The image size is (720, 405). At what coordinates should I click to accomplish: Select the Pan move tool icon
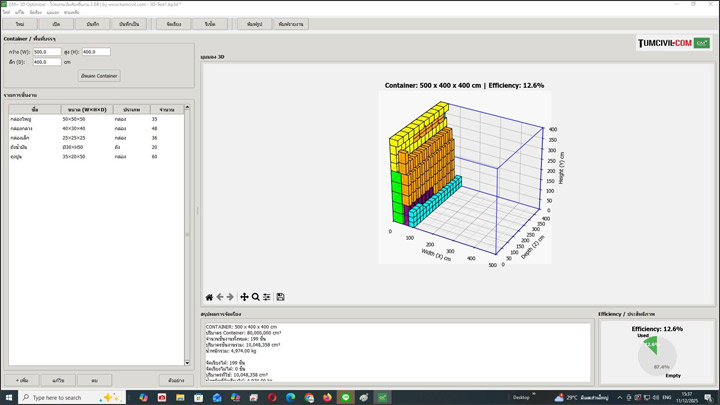244,297
